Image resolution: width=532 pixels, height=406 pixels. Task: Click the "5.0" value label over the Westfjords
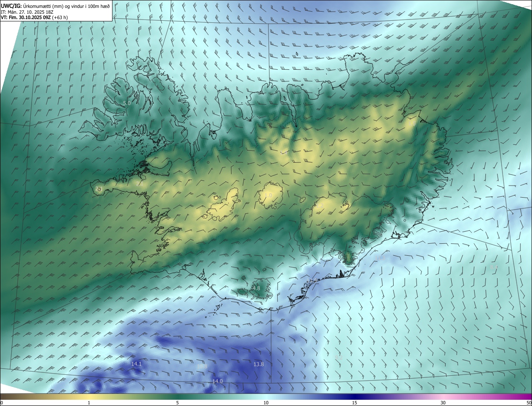(x=127, y=103)
